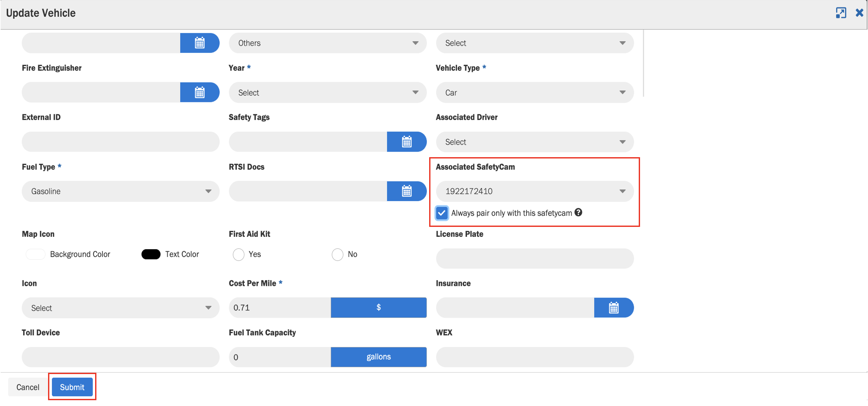Open the RTSI Docs calendar picker
This screenshot has width=868, height=406.
(x=406, y=191)
